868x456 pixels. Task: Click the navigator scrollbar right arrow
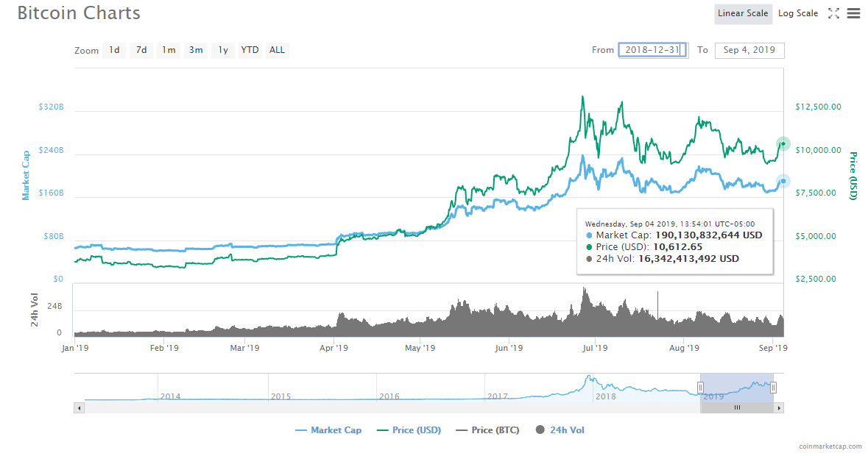tap(780, 407)
